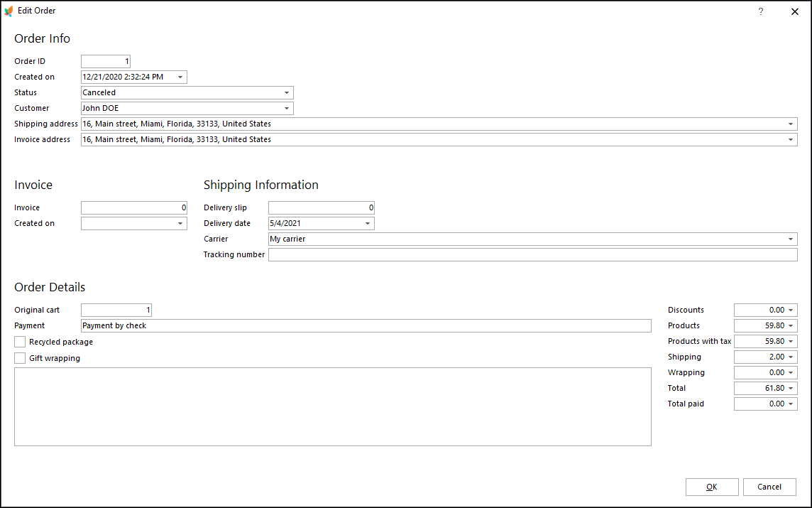Expand the Total paid dropdown

click(x=792, y=404)
